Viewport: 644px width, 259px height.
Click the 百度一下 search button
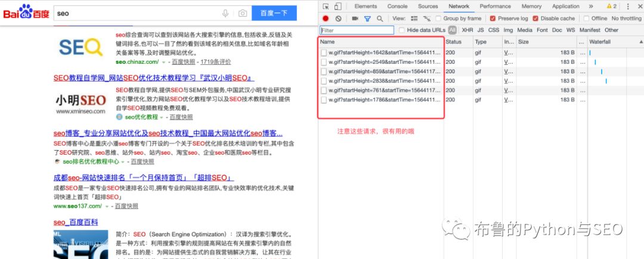[274, 13]
